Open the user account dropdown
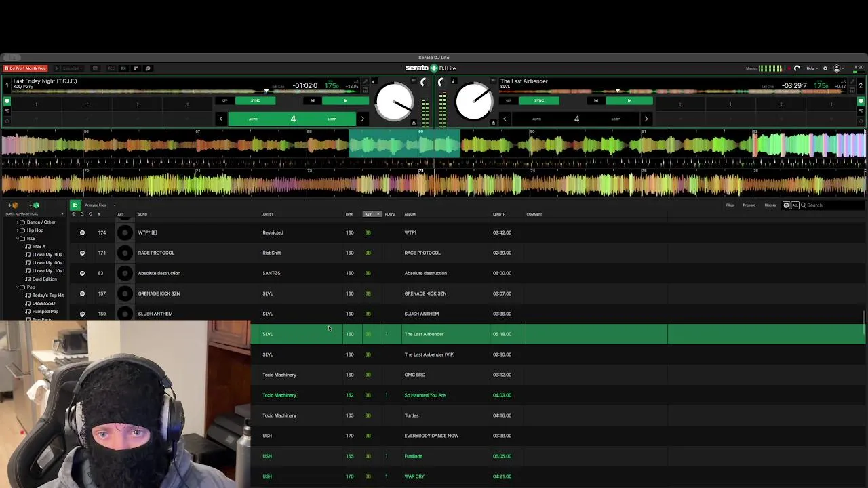Image resolution: width=868 pixels, height=488 pixels. pos(838,68)
